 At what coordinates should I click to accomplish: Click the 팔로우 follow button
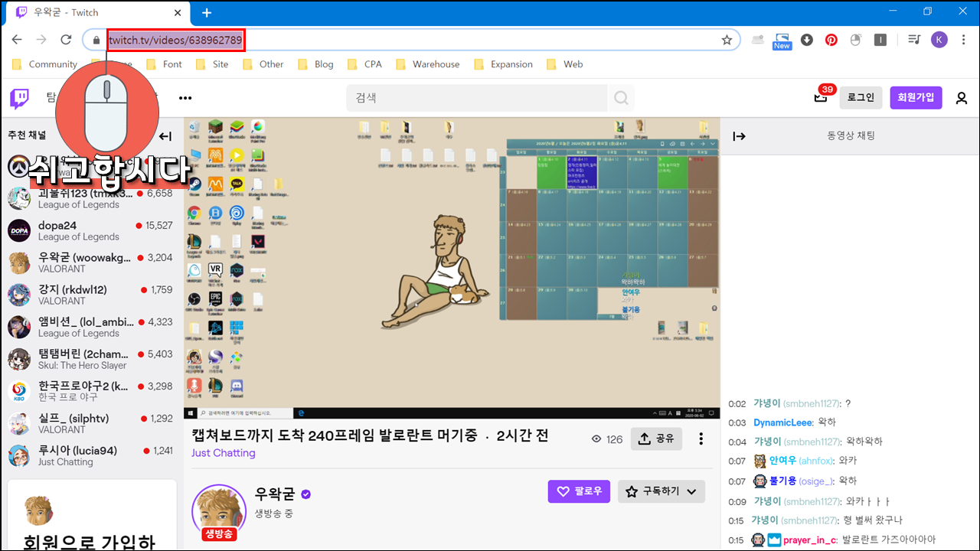[579, 491]
